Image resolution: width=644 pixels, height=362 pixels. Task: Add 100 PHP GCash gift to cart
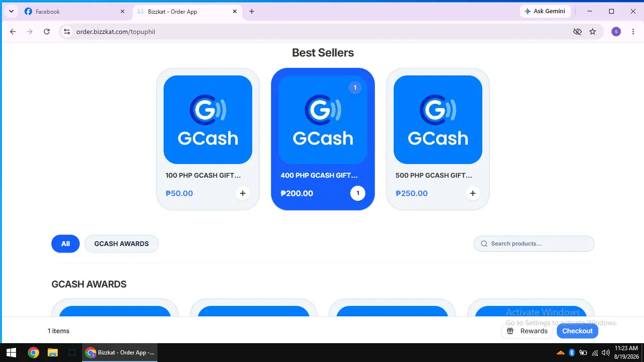(x=243, y=193)
